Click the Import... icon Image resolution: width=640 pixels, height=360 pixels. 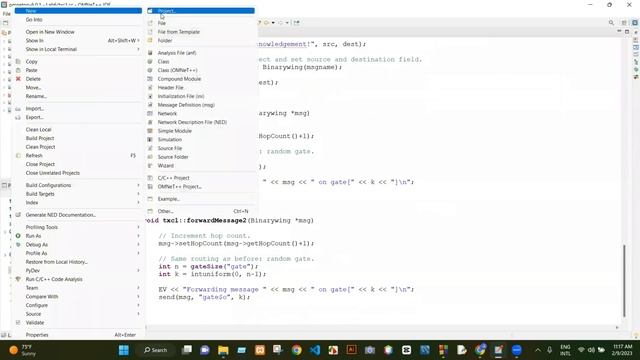(x=18, y=109)
